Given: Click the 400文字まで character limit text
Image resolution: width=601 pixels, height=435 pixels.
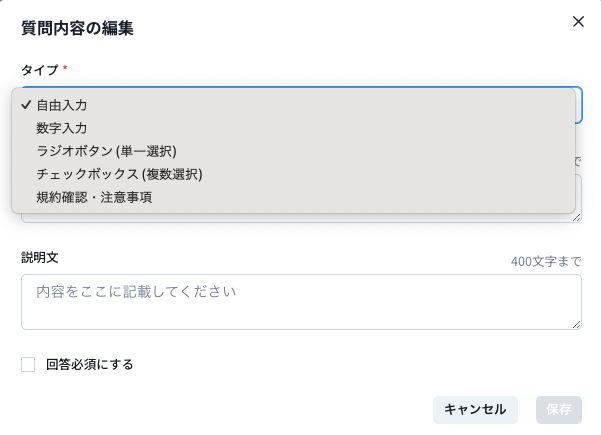Looking at the screenshot, I should [x=546, y=262].
